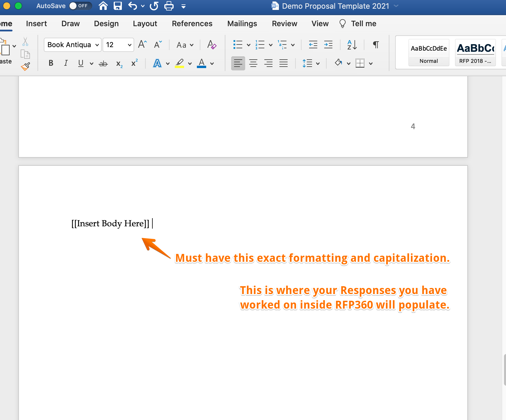Viewport: 506px width, 420px height.
Task: Toggle superscript formatting
Action: pyautogui.click(x=134, y=63)
